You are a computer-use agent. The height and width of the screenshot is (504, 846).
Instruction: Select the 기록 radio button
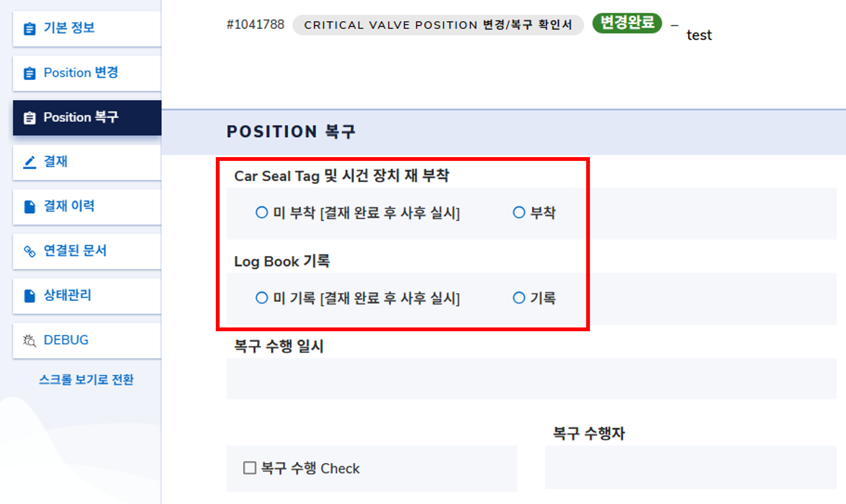(519, 298)
